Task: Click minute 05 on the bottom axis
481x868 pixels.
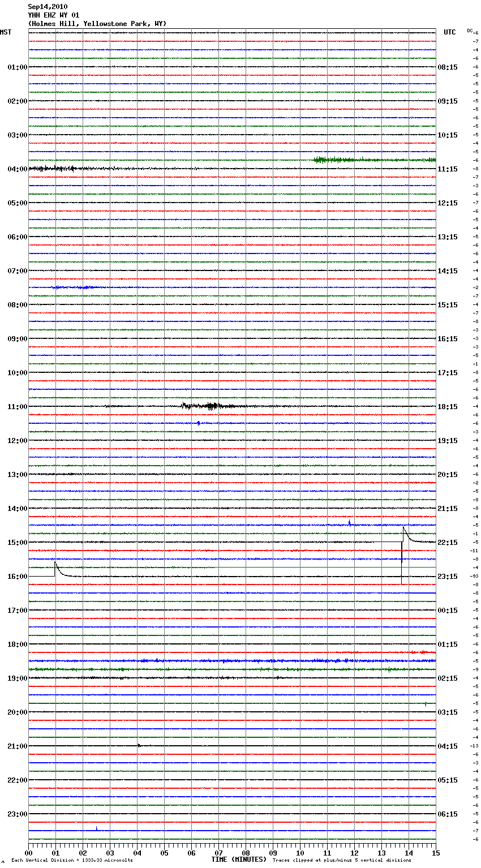Action: pos(164,853)
